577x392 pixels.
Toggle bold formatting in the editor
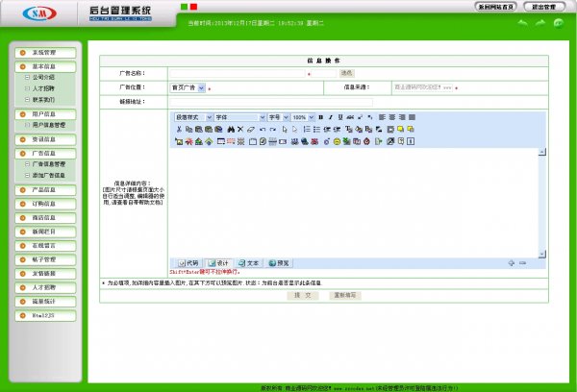pyautogui.click(x=321, y=117)
